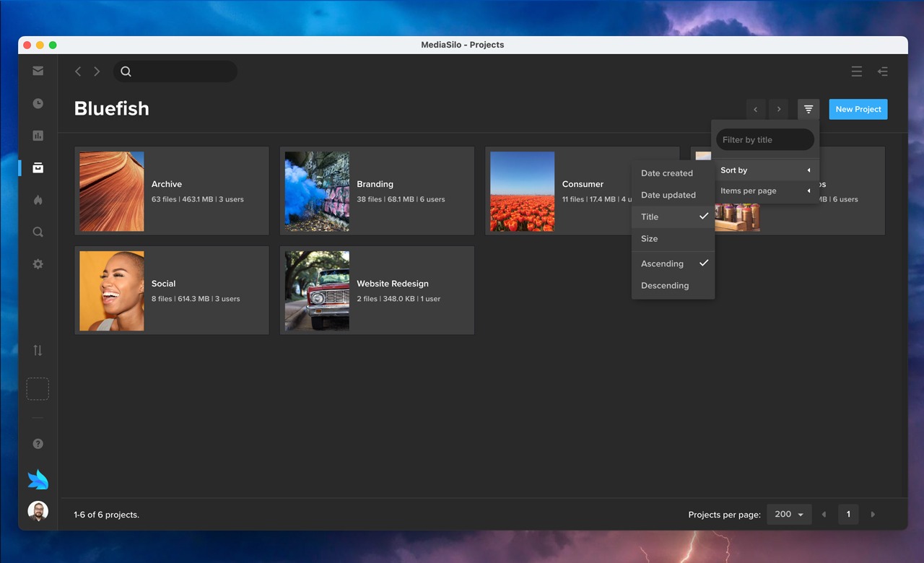
Task: Open the recent activity clock icon
Action: tap(38, 103)
